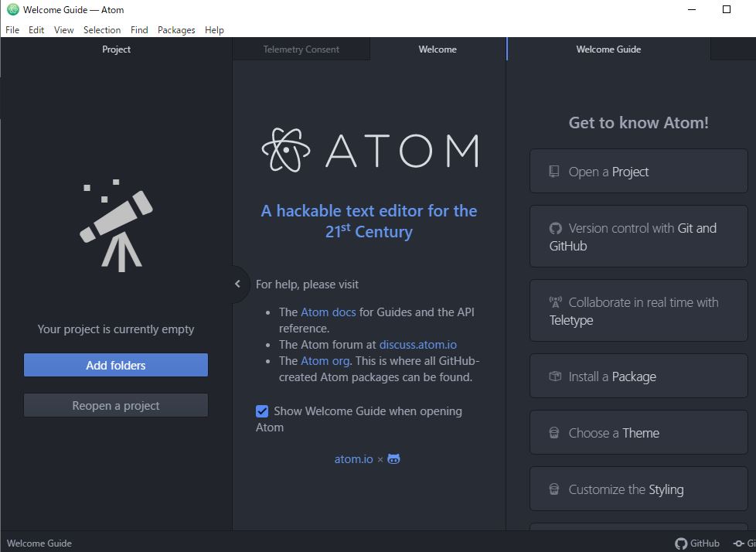Click 'Your project is currently empty' text
756x552 pixels.
(x=116, y=329)
